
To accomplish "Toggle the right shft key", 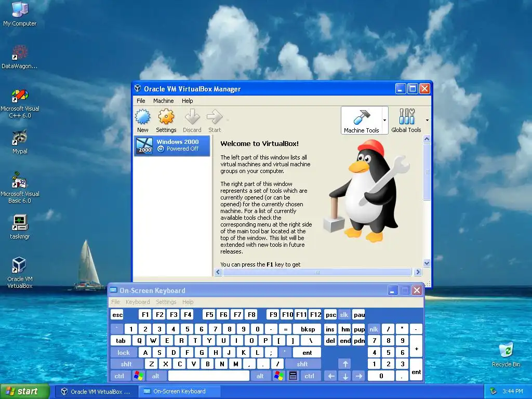I will pos(302,364).
